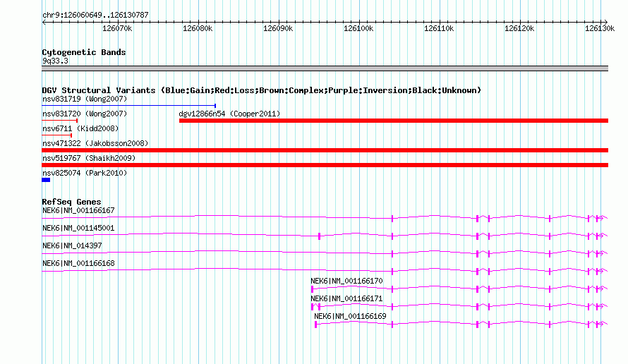Viewport: 628px width, 364px height.
Task: Click the NEK6|NM_001166170 transcript label
Action: (347, 281)
